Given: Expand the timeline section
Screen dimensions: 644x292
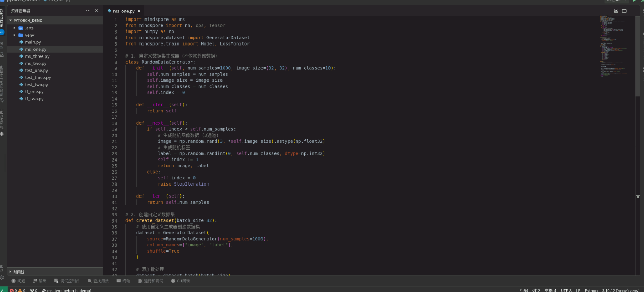Looking at the screenshot, I should [55, 272].
